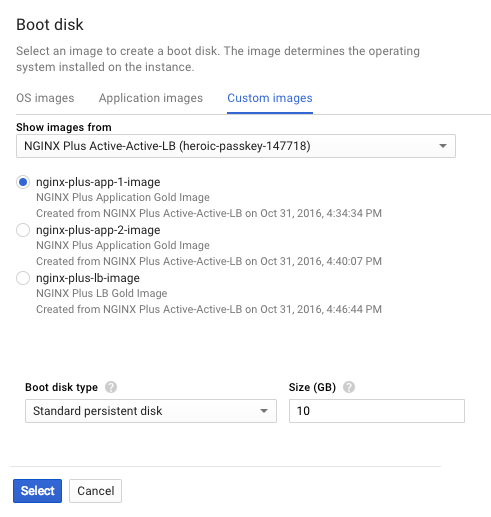Image resolution: width=491 pixels, height=517 pixels.
Task: Open the Show images from dropdown
Action: tap(236, 146)
